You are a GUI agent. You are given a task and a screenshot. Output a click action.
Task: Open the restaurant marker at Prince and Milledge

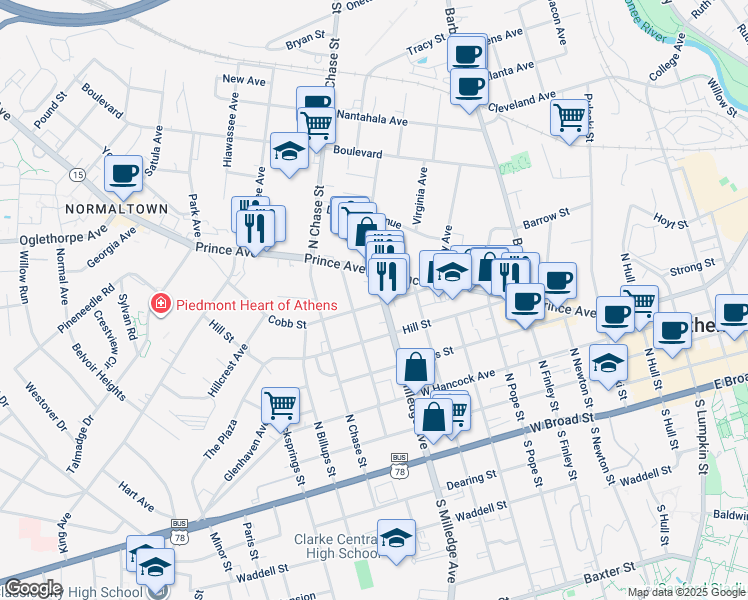[388, 273]
